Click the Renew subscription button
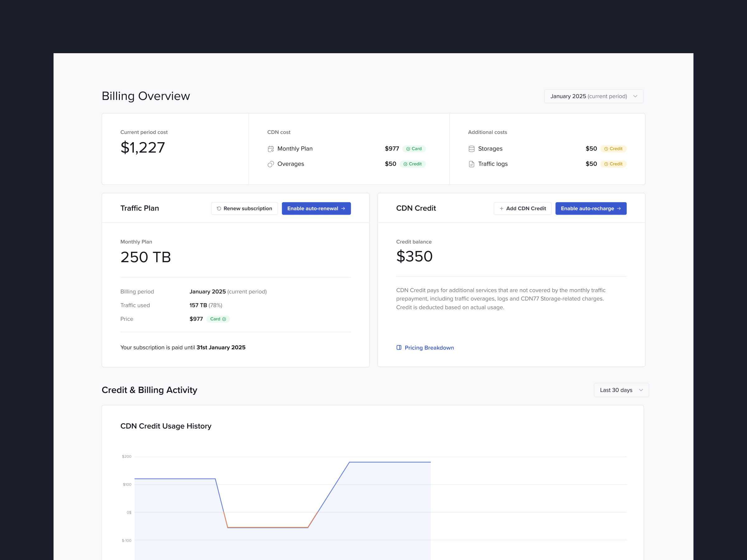This screenshot has width=747, height=560. [x=244, y=208]
